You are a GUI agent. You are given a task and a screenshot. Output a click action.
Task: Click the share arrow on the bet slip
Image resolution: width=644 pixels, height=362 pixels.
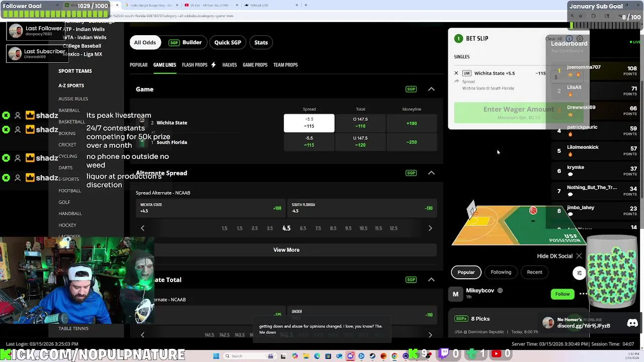click(x=457, y=81)
